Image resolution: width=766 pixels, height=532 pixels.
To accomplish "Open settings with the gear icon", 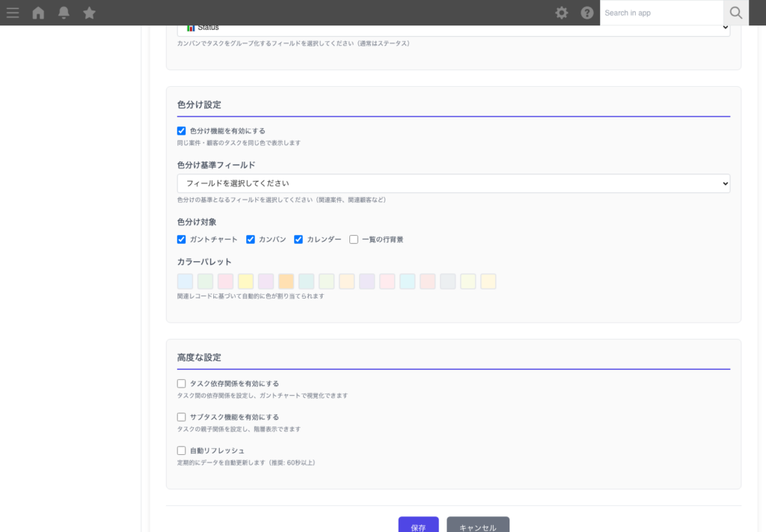I will click(561, 12).
